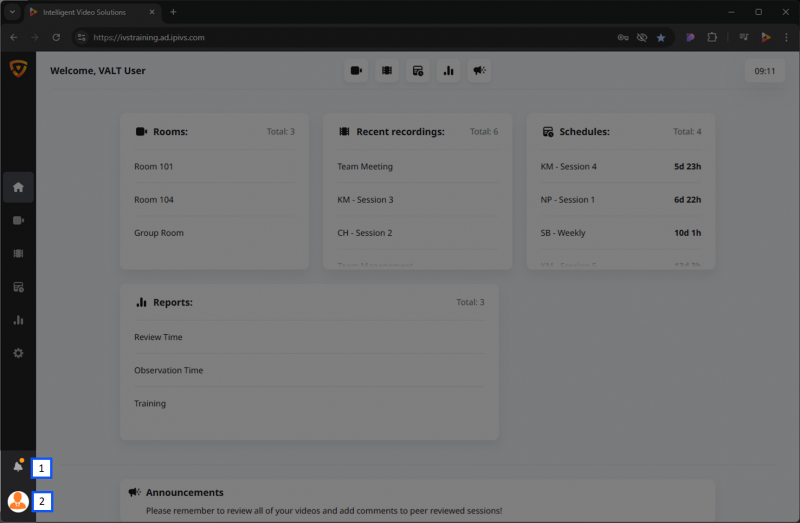Select the Intelligent Video Solutions tab
This screenshot has width=800, height=523.
coord(92,12)
